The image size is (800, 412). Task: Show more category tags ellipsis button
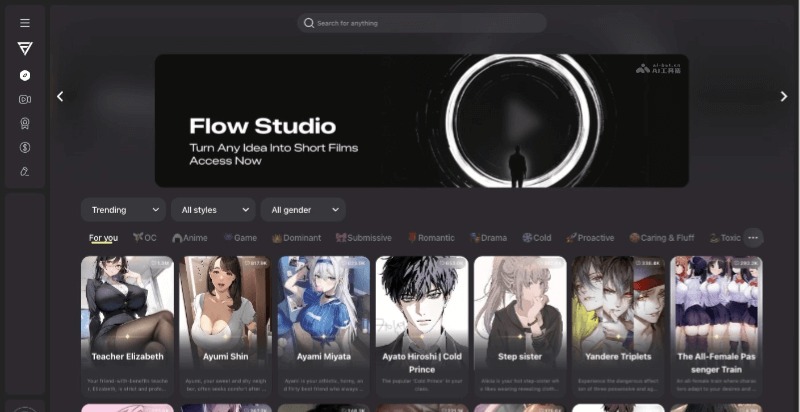(753, 238)
